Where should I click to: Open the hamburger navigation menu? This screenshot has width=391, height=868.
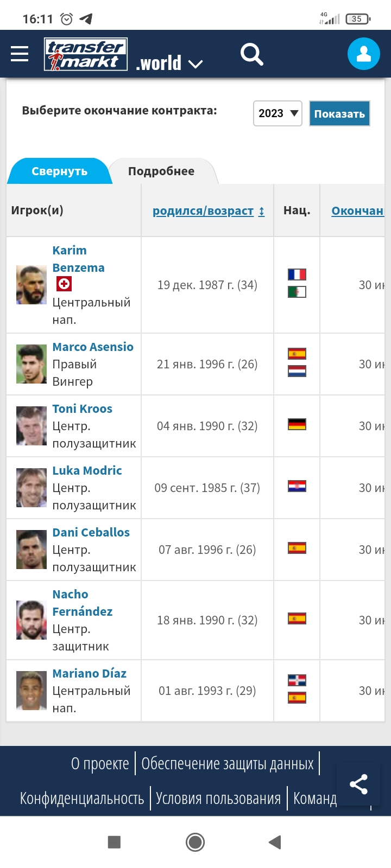coord(20,54)
